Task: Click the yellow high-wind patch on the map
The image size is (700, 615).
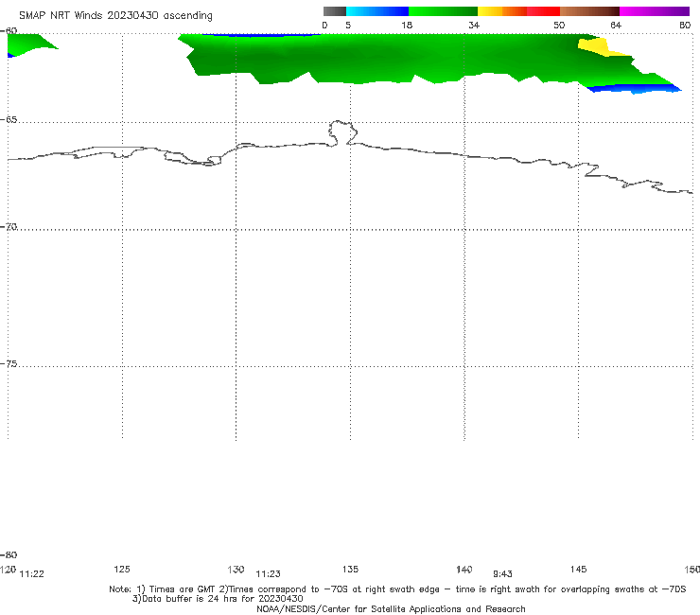Action: coord(596,47)
